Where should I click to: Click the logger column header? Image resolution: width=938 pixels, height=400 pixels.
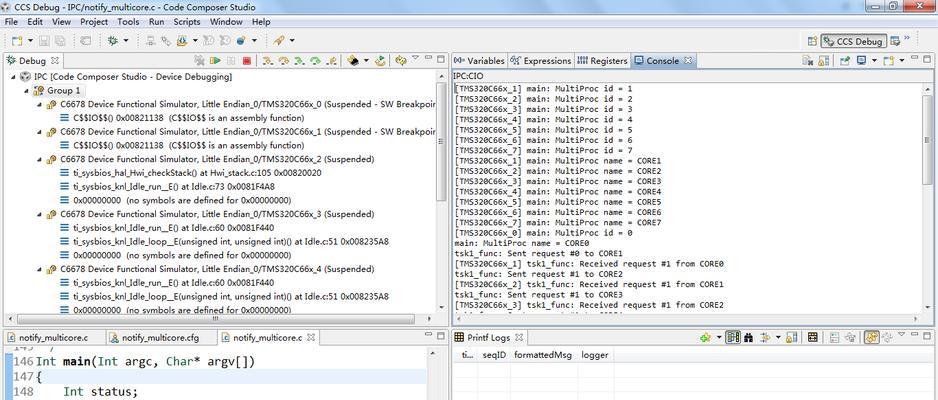pyautogui.click(x=595, y=355)
